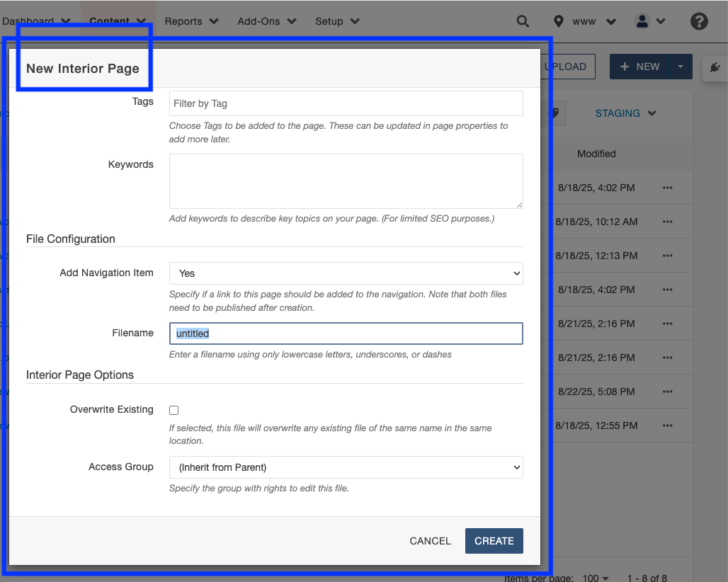Expand the Access Group dropdown
728x582 pixels.
(346, 467)
